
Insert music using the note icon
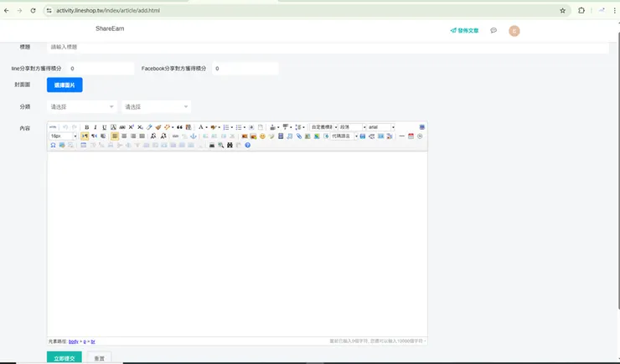coord(289,136)
